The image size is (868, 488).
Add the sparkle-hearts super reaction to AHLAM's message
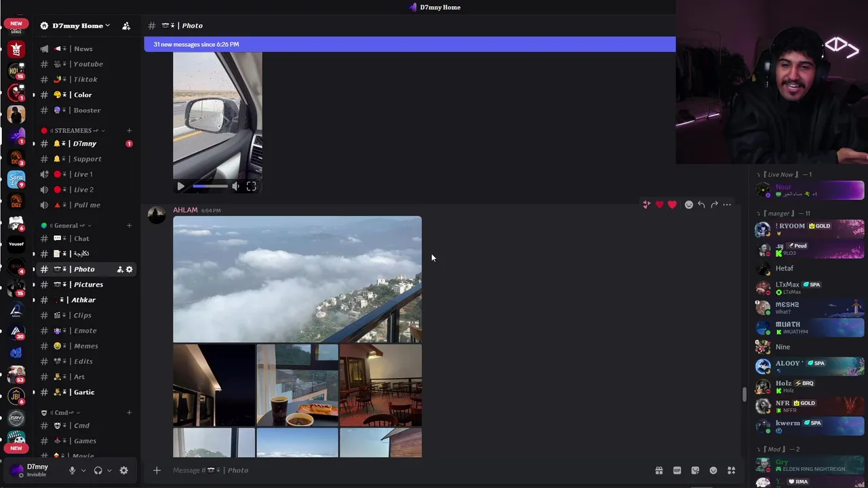(646, 205)
